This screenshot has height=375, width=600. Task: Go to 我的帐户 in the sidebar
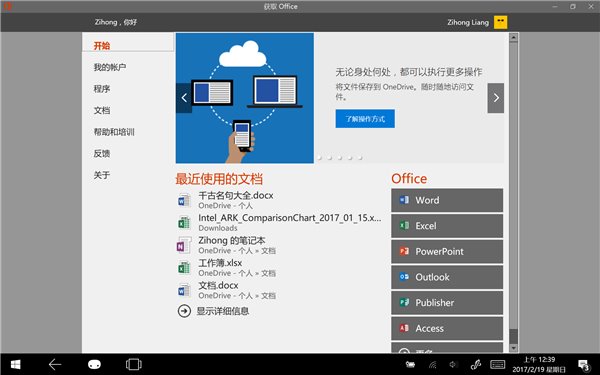[x=110, y=67]
